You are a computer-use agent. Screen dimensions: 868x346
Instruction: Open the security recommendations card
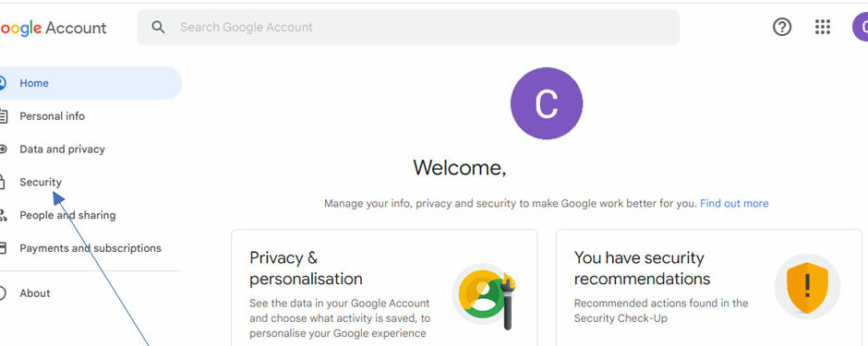pyautogui.click(x=708, y=288)
